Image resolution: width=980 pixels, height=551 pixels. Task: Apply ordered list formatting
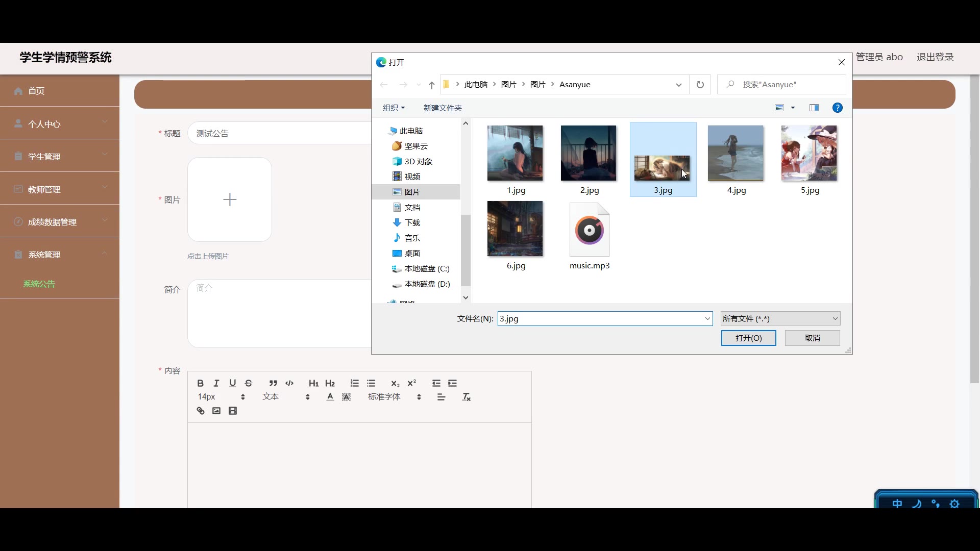tap(355, 383)
